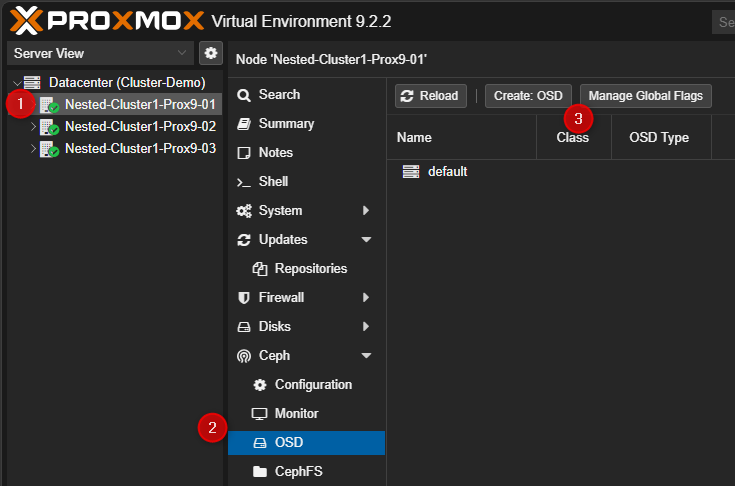
Task: Open the CephFS page
Action: [x=307, y=471]
